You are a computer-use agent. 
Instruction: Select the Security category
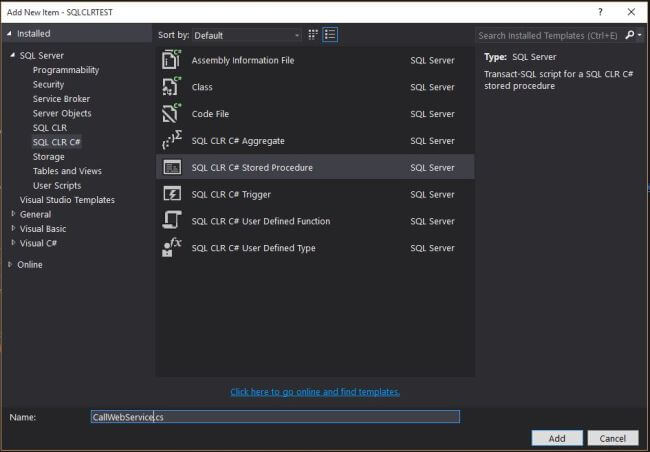[x=49, y=84]
